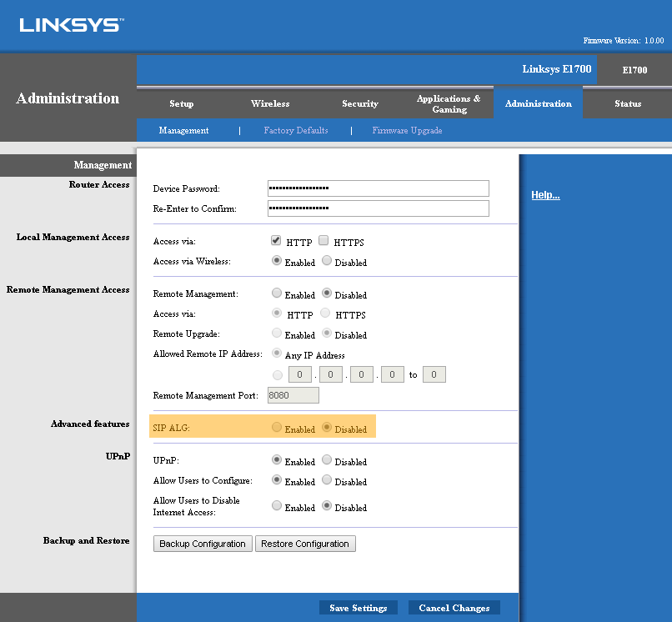Click the first remote IP octet field

300,374
